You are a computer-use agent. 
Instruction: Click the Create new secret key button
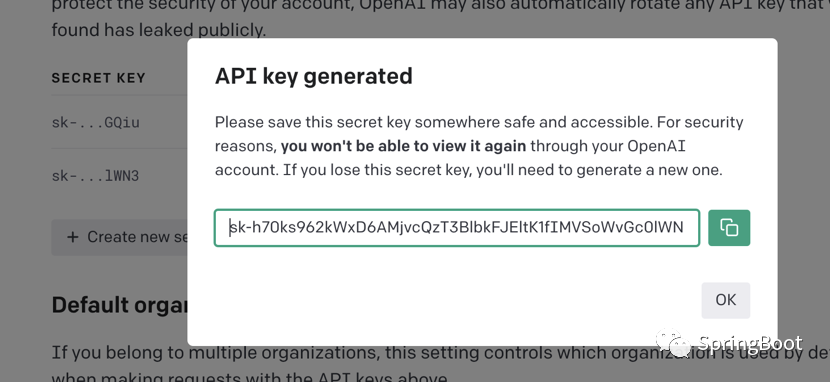point(120,237)
